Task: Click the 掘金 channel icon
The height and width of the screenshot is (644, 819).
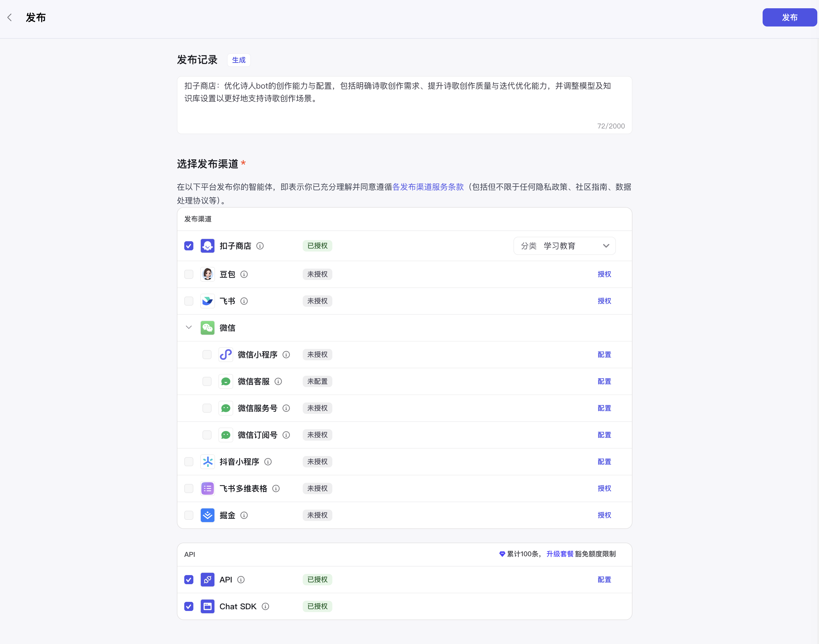Action: (207, 515)
